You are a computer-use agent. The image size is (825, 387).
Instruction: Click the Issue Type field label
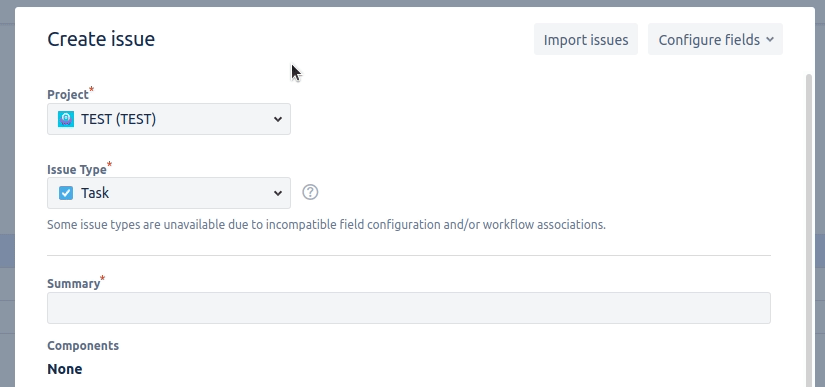[77, 169]
